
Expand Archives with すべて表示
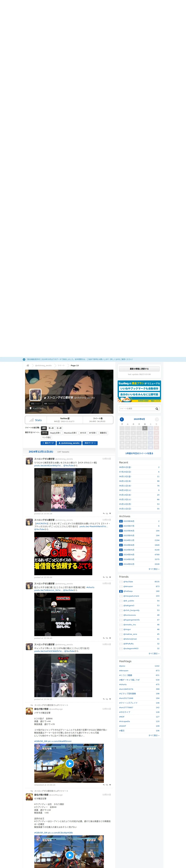[154, 569]
